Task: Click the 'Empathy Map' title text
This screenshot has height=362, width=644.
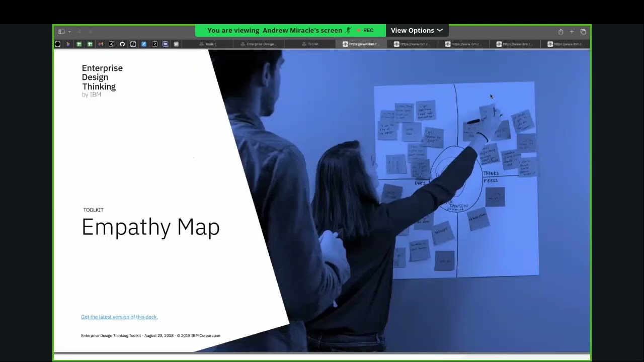Action: pos(150,227)
